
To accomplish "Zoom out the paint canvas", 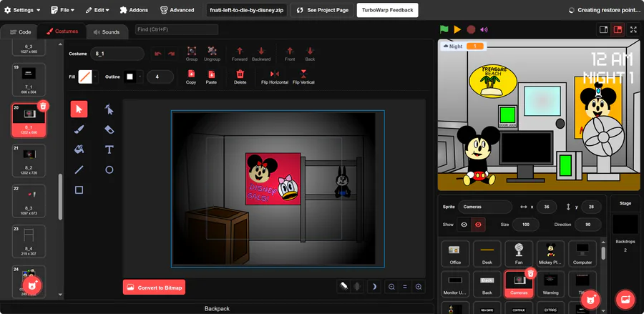I will [x=391, y=287].
